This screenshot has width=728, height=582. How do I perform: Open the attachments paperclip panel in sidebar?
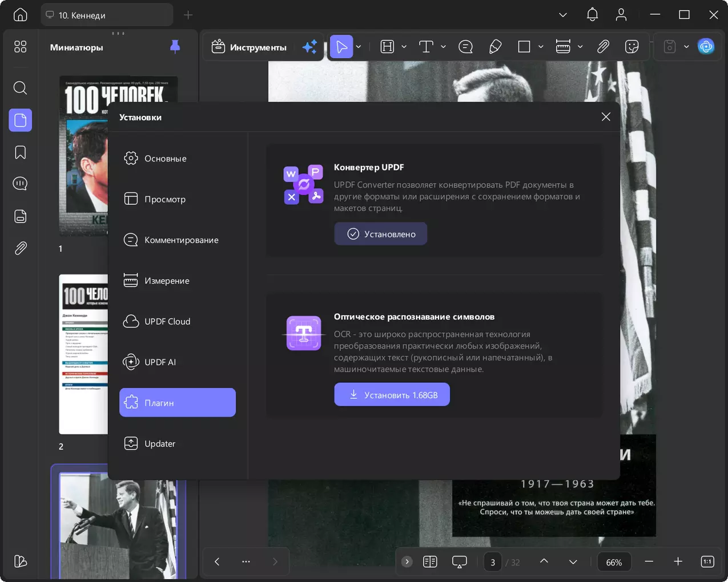click(x=21, y=248)
